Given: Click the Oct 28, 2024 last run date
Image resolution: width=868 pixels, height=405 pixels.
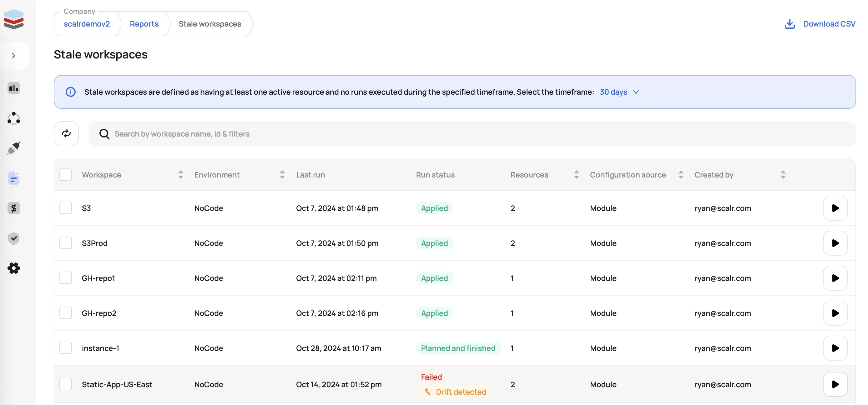Looking at the screenshot, I should coord(338,348).
